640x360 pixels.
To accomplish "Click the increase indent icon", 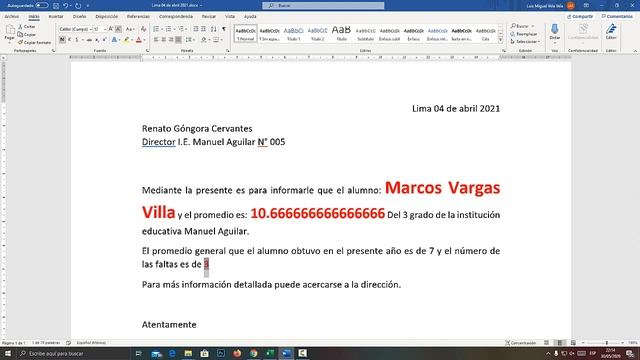I will 203,29.
